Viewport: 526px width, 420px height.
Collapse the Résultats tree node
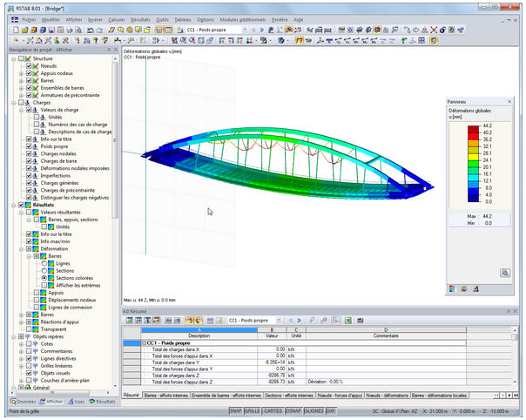[13, 205]
